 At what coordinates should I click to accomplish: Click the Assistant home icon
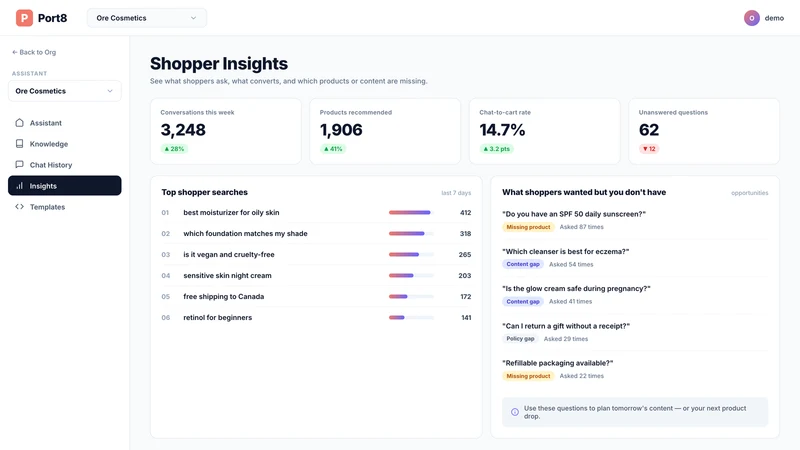[19, 122]
